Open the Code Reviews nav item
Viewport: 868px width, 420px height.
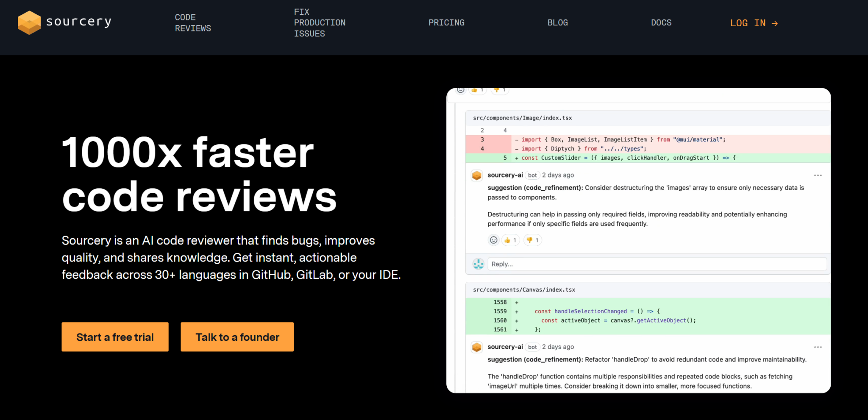193,23
